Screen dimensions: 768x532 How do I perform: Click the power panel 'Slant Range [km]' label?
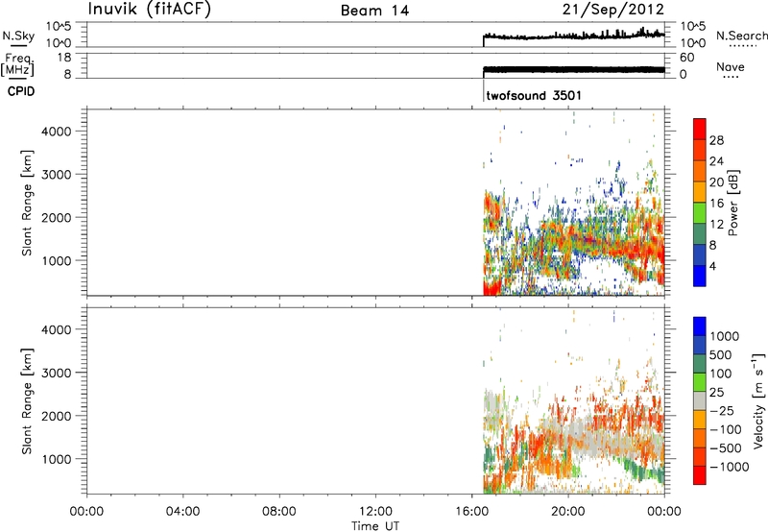(x=27, y=203)
